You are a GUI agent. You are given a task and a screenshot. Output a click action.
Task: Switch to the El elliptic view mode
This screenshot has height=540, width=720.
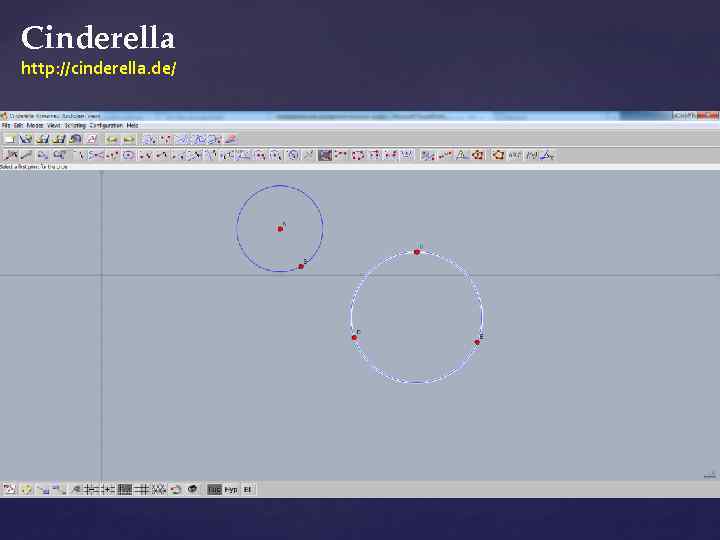click(x=248, y=489)
